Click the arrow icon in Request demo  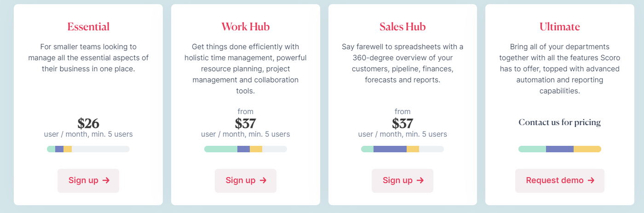click(591, 180)
